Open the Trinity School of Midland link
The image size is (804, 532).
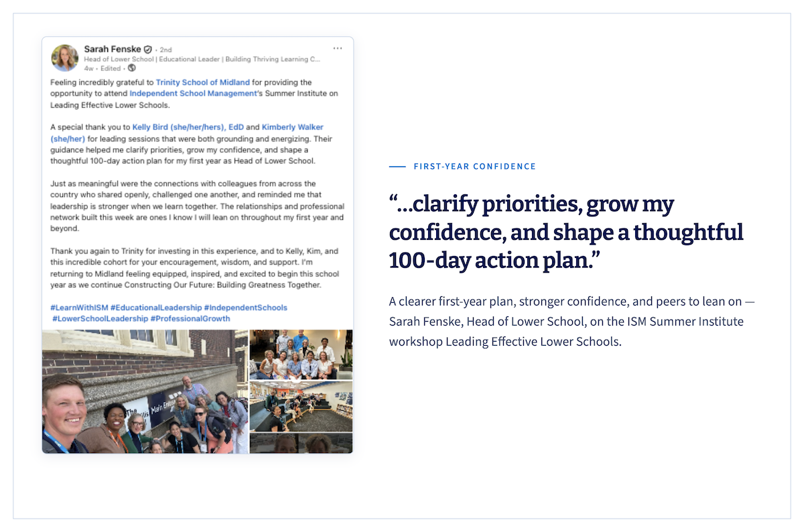click(x=203, y=82)
